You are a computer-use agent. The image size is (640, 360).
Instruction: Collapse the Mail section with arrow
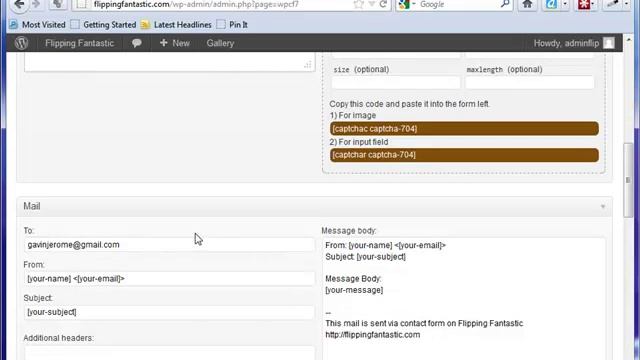[603, 207]
